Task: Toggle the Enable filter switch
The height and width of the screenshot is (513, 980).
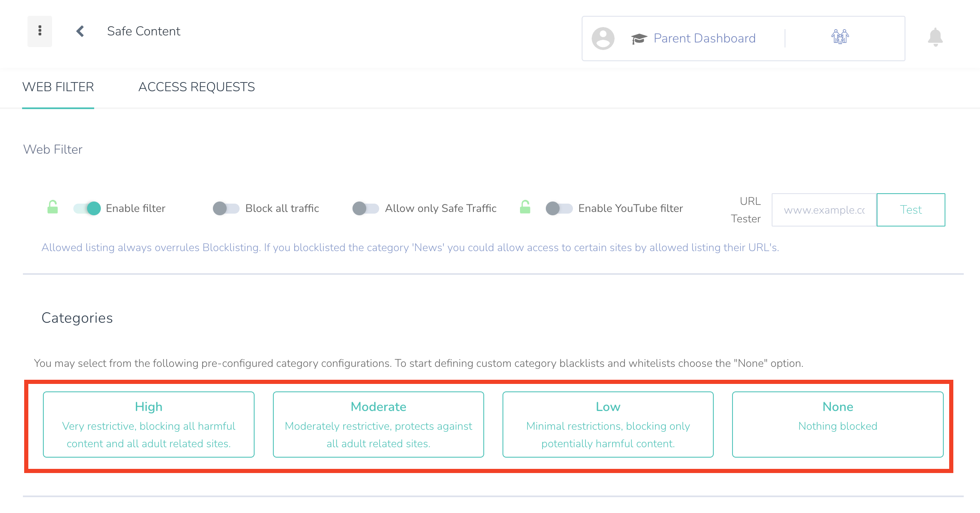Action: coord(87,208)
